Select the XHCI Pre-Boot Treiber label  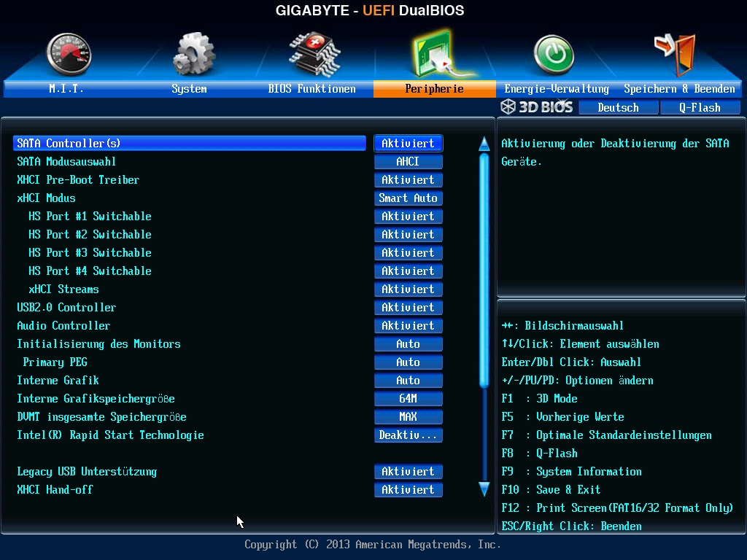pyautogui.click(x=78, y=180)
